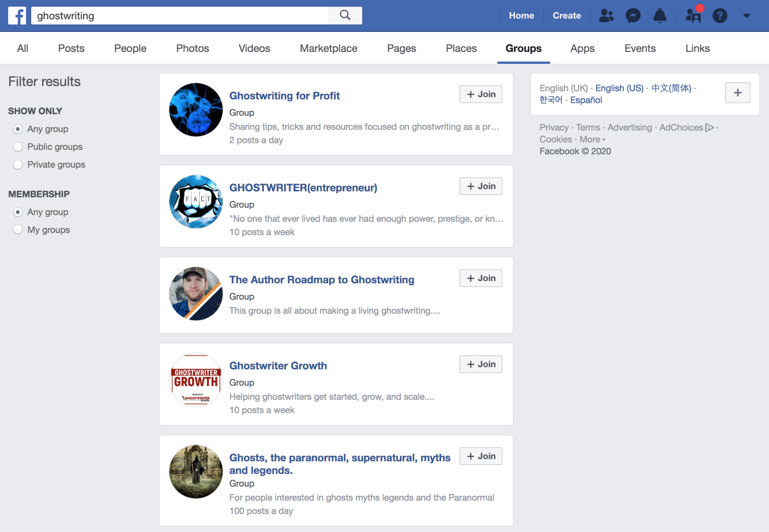Go to Home in the top bar
Image resolution: width=769 pixels, height=532 pixels.
(522, 16)
